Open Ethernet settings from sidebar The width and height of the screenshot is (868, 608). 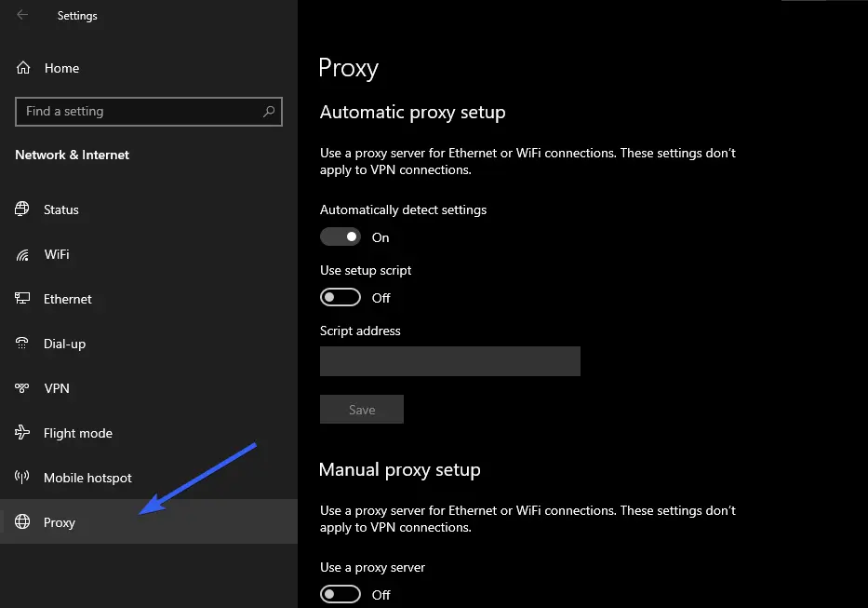pos(67,299)
